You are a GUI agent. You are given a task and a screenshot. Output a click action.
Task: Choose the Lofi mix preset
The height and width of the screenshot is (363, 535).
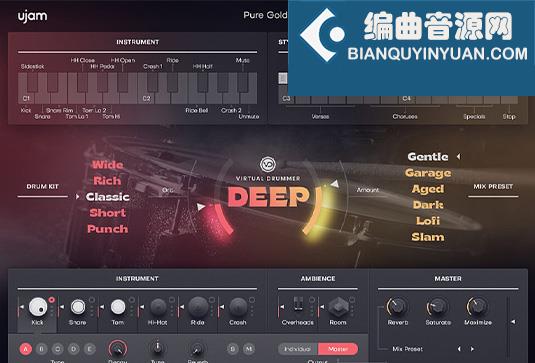pos(428,221)
